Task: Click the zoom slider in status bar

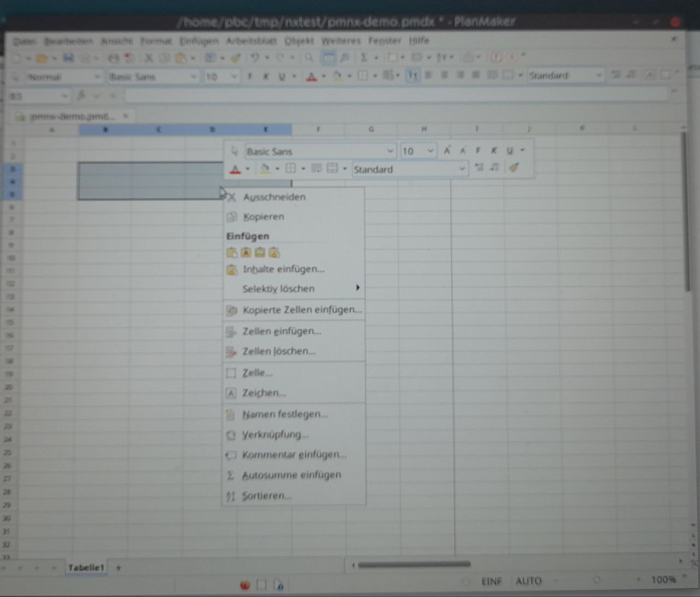Action: tap(597, 580)
